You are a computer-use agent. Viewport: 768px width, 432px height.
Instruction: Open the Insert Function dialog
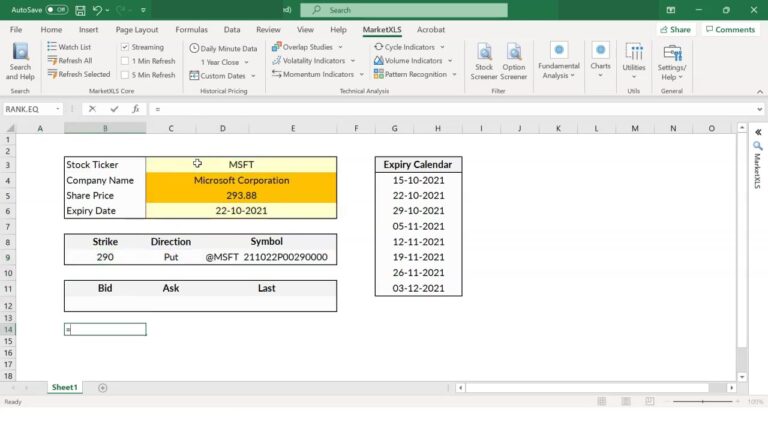coord(136,109)
